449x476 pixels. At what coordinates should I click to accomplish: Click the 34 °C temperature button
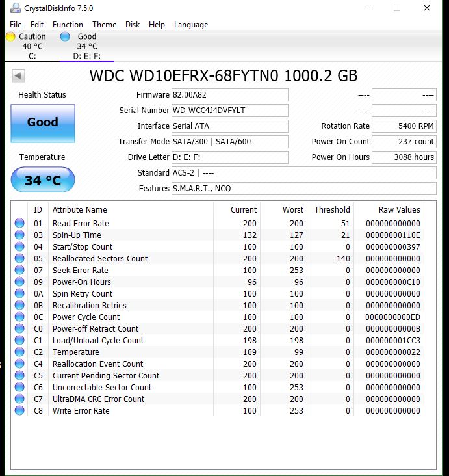43,179
